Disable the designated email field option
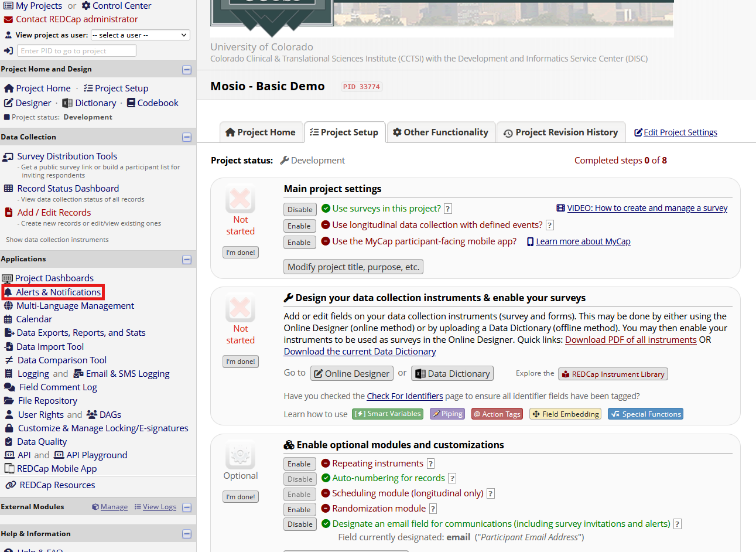 coord(300,524)
